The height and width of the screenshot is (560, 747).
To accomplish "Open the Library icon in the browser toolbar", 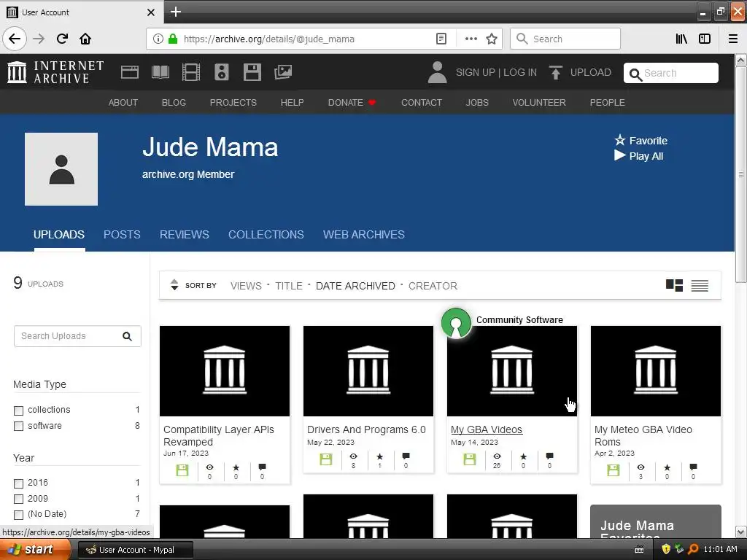I will [x=681, y=39].
